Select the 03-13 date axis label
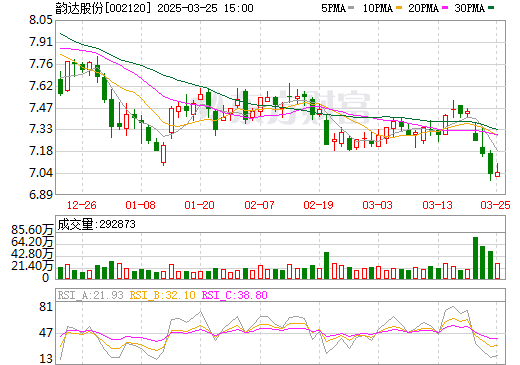Screen dimensions: 520x365 437,205
